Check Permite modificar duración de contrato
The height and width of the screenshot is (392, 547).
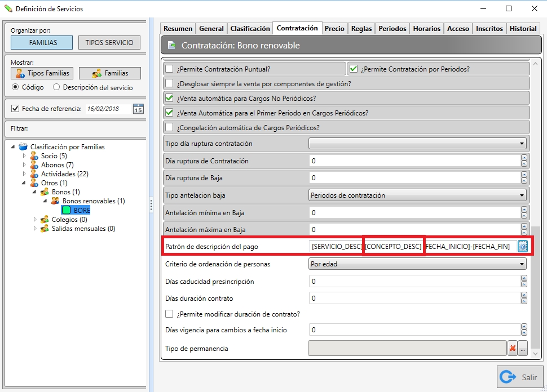coord(169,314)
